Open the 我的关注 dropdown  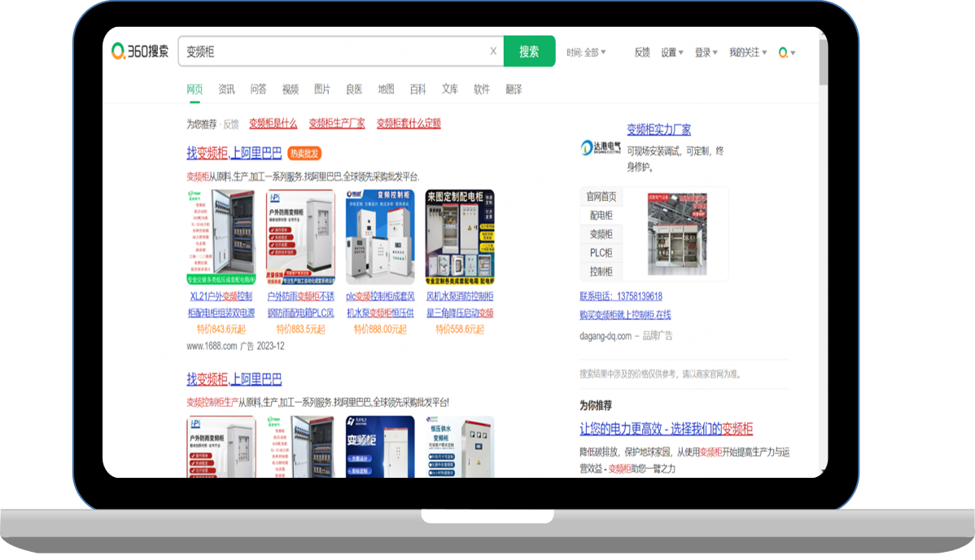[x=745, y=51]
